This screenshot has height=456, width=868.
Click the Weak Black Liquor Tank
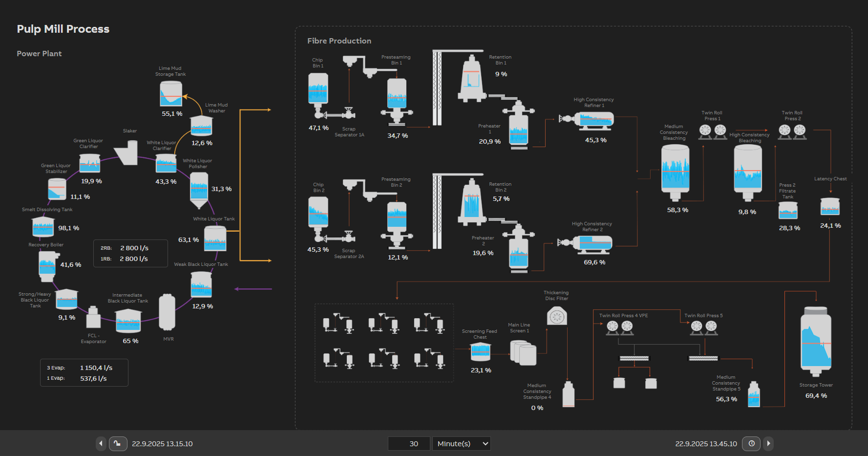(201, 285)
